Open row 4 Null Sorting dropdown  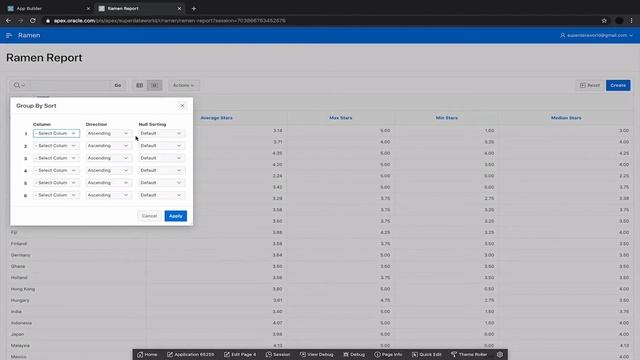(x=162, y=170)
